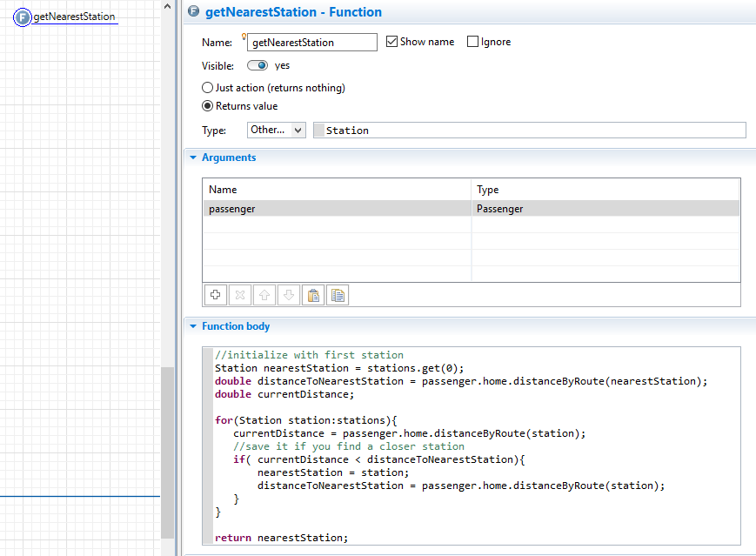The height and width of the screenshot is (556, 756).
Task: Click the getNearestStation function icon on canvas
Action: click(23, 17)
